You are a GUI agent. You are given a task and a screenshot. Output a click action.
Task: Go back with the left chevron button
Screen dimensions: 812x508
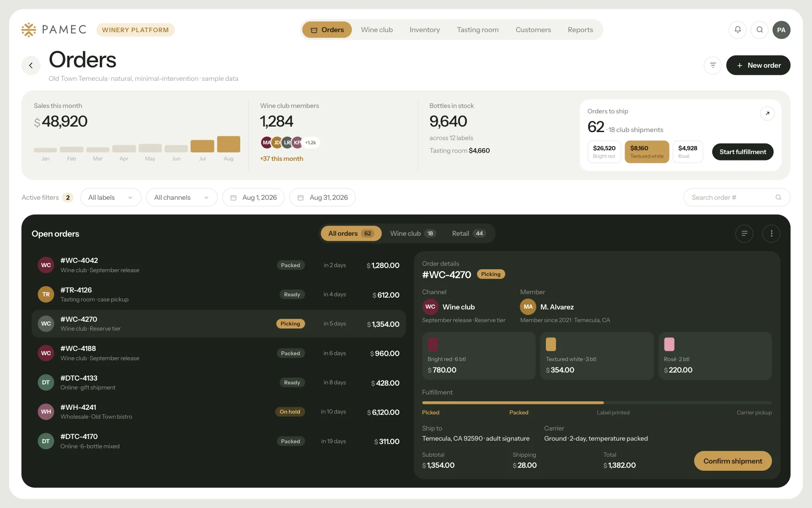[x=31, y=65]
